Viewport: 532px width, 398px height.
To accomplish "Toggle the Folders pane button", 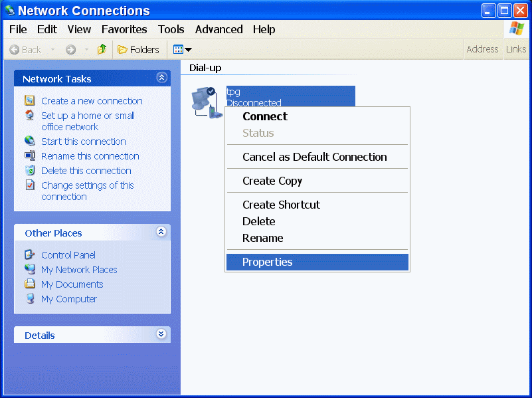I will pos(138,50).
